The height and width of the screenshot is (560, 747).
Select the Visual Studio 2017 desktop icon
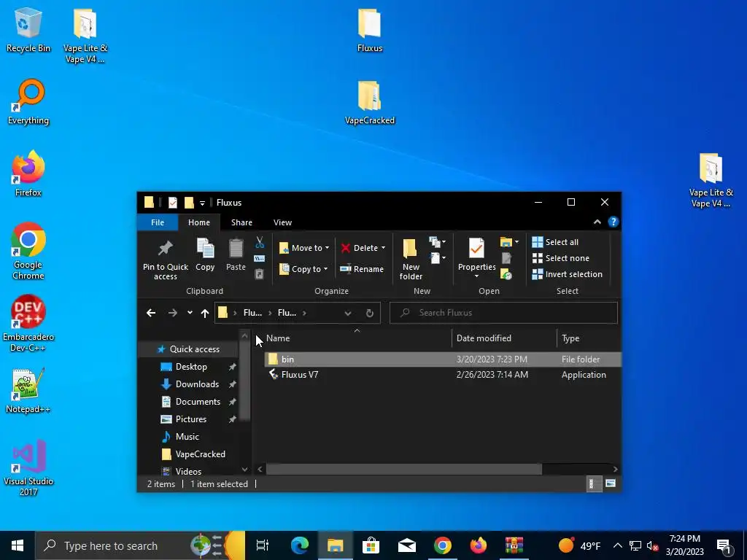pos(28,468)
